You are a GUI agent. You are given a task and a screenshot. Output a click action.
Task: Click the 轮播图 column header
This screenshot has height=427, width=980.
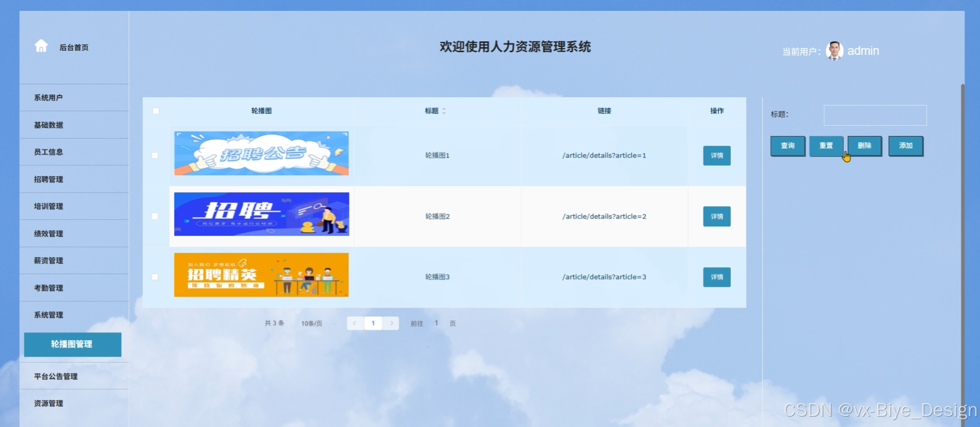[x=262, y=111]
